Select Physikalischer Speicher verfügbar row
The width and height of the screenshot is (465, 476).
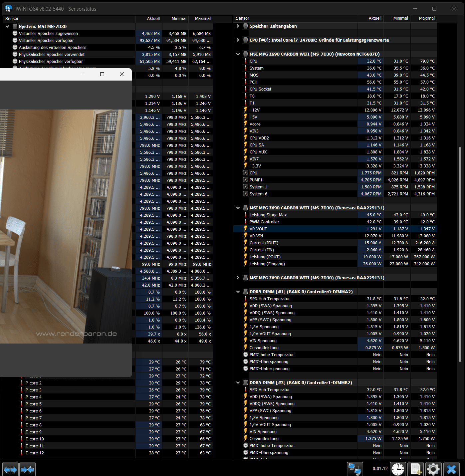point(108,61)
